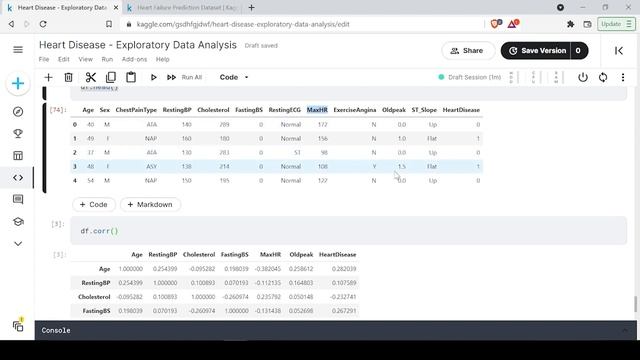
Task: Click the Draft Session status indicator
Action: tap(470, 77)
